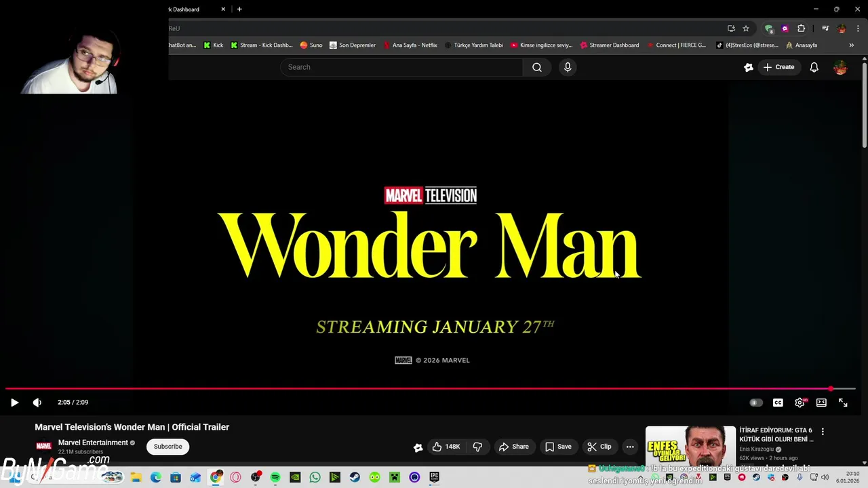
Task: Open Son Depremler bookmark
Action: pos(353,45)
